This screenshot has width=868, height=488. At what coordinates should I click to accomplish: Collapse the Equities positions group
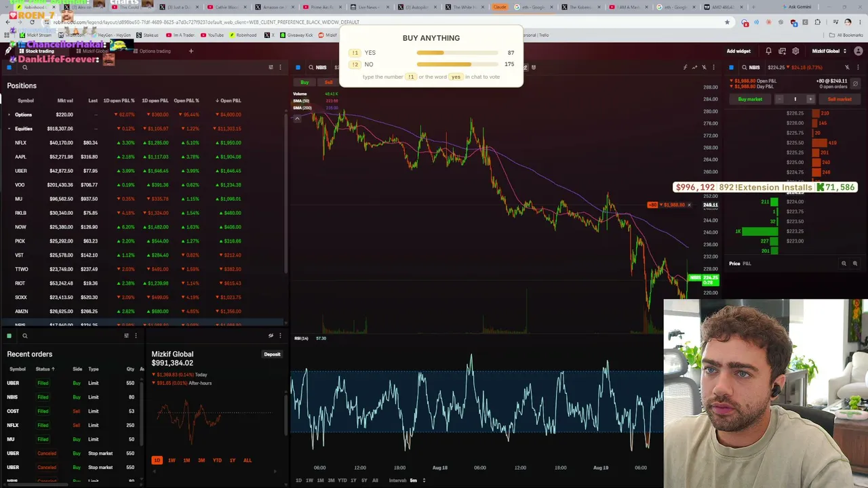click(9, 129)
